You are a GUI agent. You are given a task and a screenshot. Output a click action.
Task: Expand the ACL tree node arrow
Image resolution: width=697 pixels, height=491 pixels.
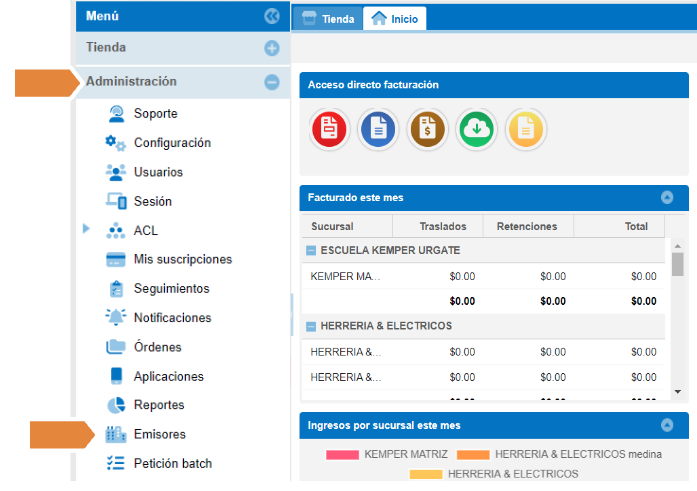(x=86, y=230)
